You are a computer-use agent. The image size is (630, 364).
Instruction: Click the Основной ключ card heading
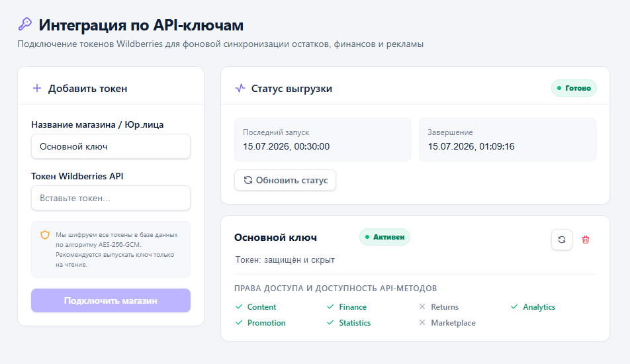(275, 238)
